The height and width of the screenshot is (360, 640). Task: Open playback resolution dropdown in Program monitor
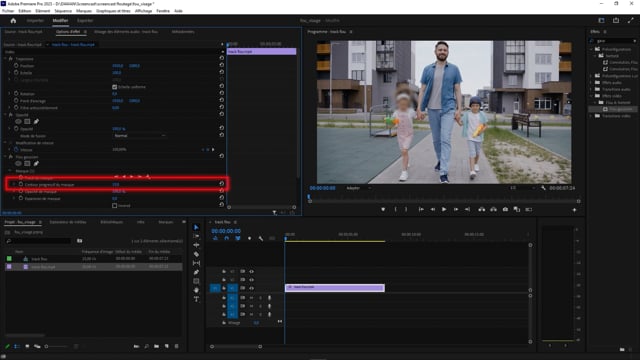pyautogui.click(x=522, y=188)
